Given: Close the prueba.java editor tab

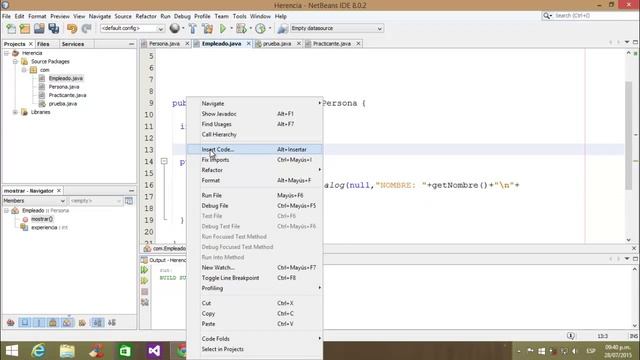Looking at the screenshot, I should 299,44.
